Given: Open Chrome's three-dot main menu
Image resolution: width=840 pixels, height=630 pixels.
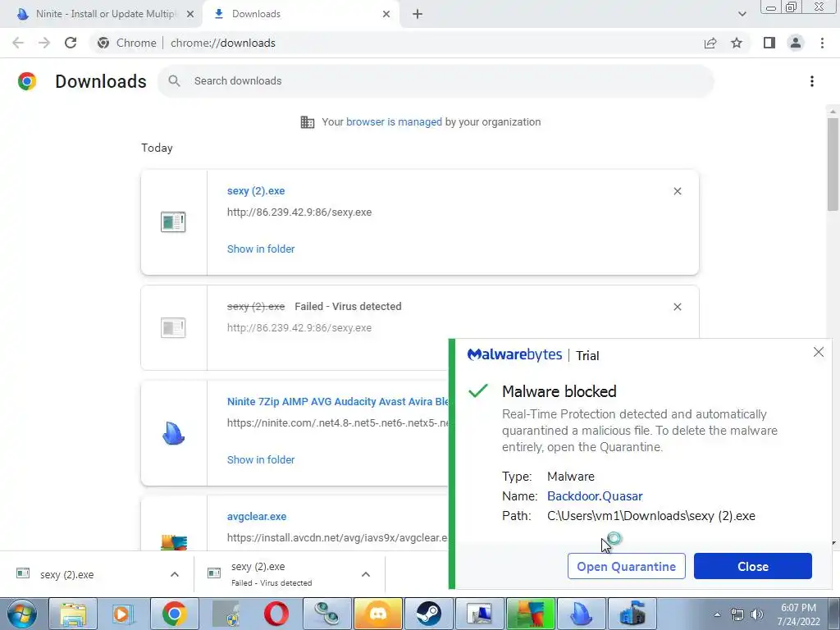Looking at the screenshot, I should pos(822,43).
